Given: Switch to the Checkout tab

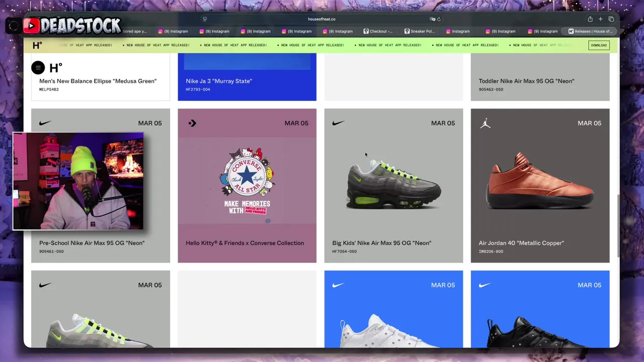Looking at the screenshot, I should click(x=377, y=31).
